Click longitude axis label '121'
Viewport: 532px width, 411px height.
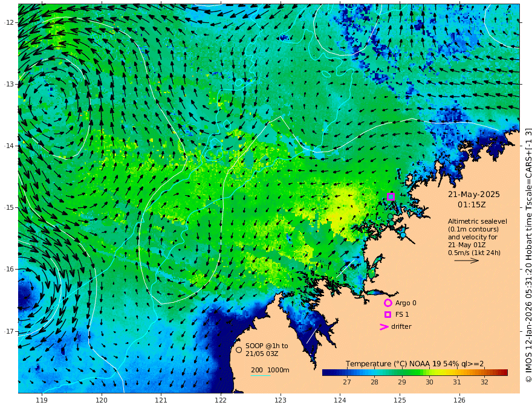[161, 400]
